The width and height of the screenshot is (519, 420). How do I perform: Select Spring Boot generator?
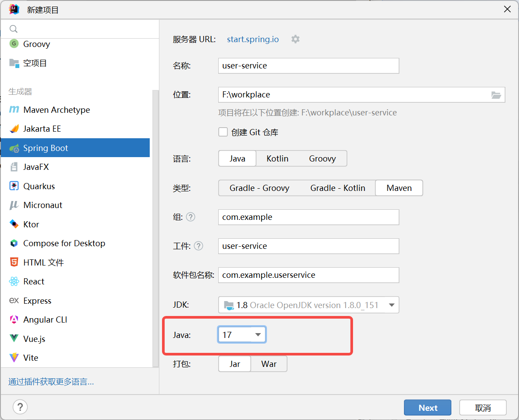[75, 148]
